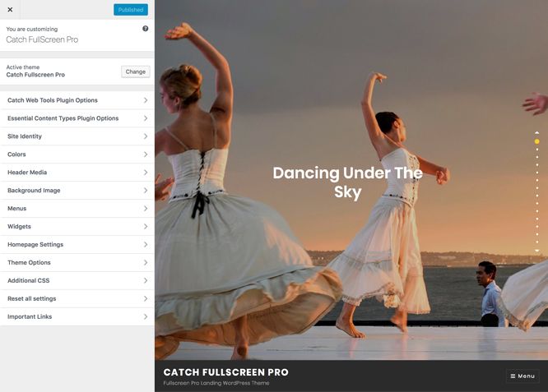Click the help question mark icon
Screen dimensions: 548x392
tap(146, 28)
